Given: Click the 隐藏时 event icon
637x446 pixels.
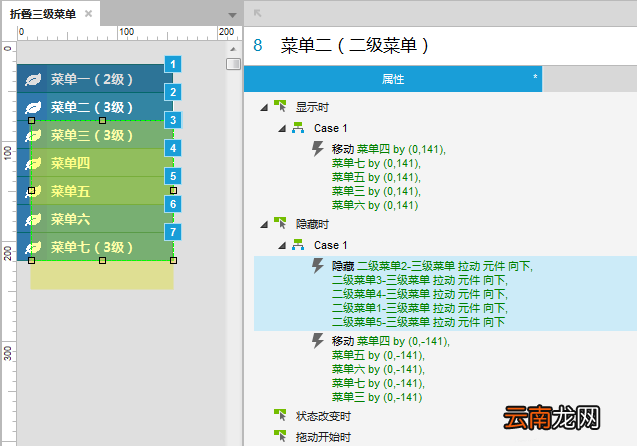Looking at the screenshot, I should click(280, 223).
